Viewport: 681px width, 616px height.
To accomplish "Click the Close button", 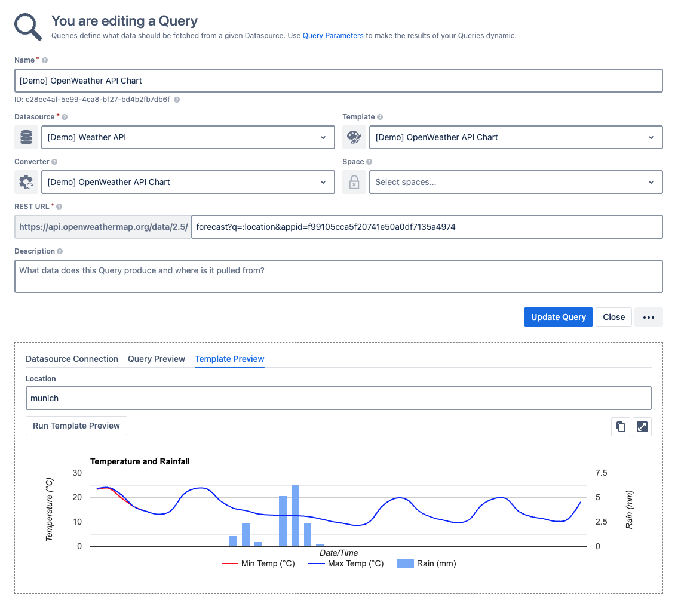I will [613, 317].
